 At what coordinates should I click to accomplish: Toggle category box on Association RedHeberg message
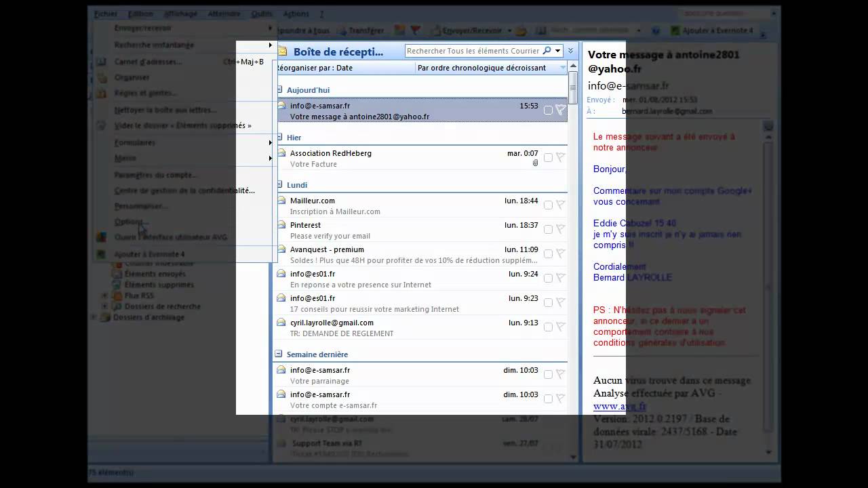[x=548, y=158]
